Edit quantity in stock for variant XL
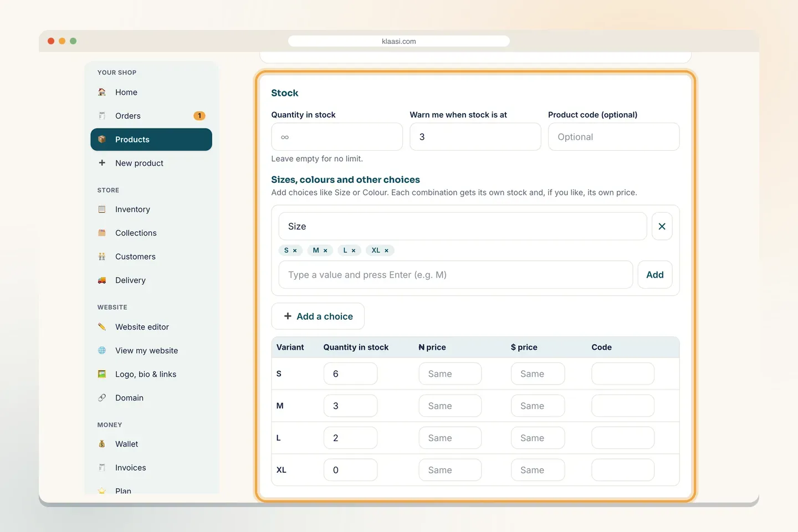This screenshot has width=798, height=532. (x=350, y=470)
